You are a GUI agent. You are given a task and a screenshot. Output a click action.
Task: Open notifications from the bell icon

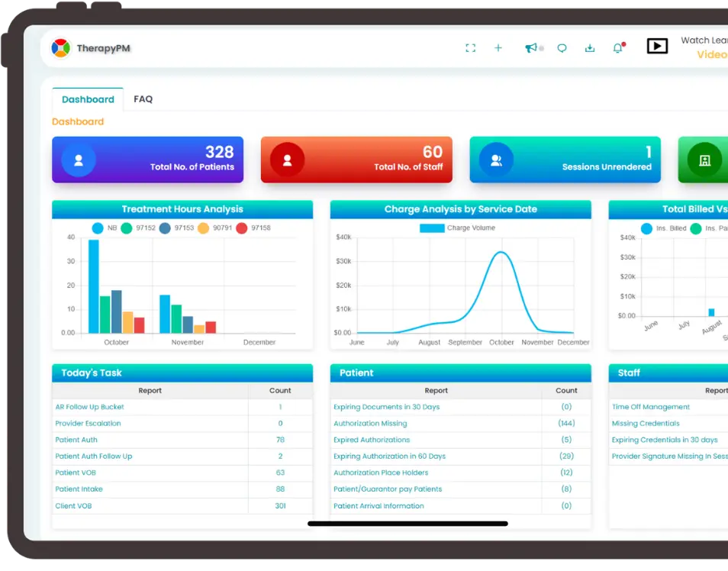coord(617,47)
